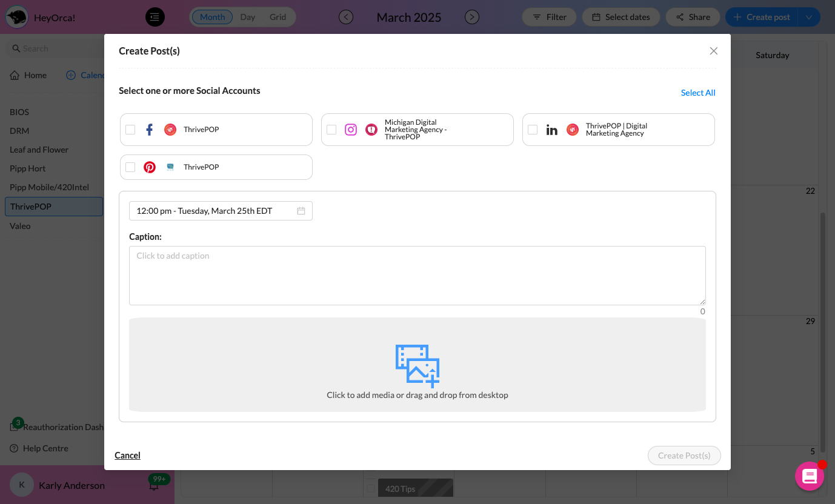Viewport: 835px width, 504px height.
Task: Select BIOS in the sidebar
Action: [x=19, y=112]
